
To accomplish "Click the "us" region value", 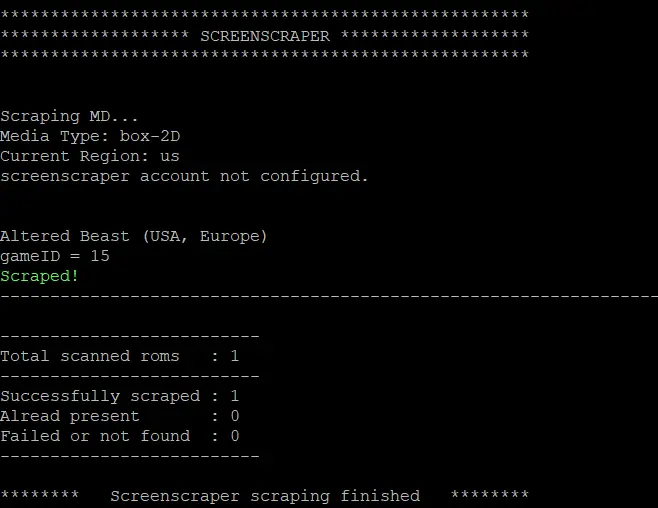I will (x=169, y=156).
